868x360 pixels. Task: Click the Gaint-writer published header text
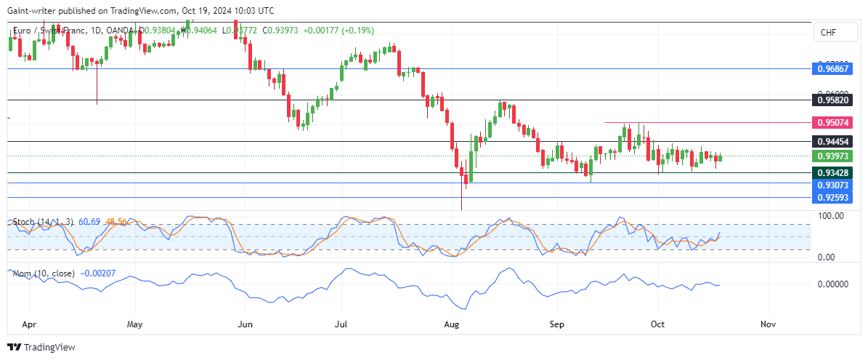click(x=140, y=11)
